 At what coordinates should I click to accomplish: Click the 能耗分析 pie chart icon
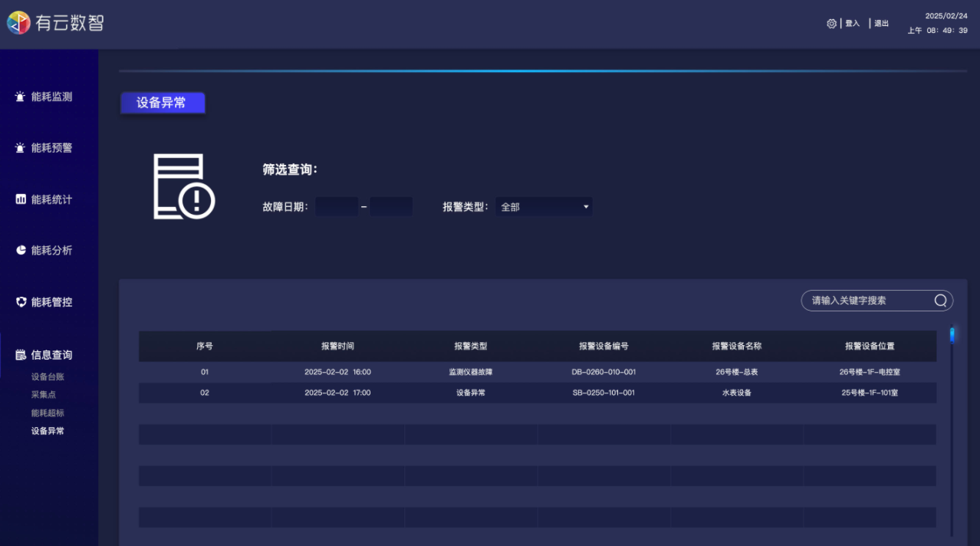click(21, 251)
